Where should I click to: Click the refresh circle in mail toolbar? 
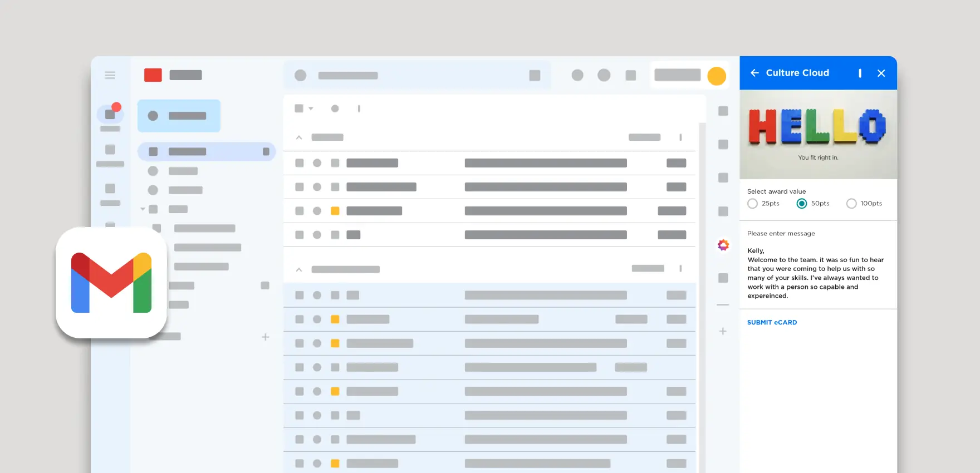[x=335, y=109]
